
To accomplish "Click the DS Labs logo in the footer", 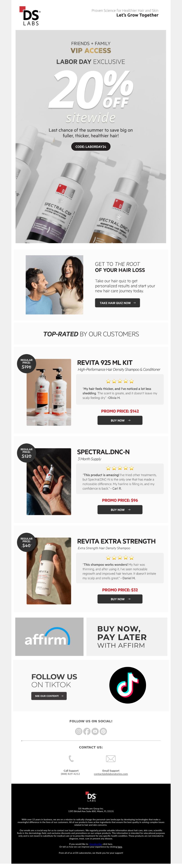I will click(x=91, y=797).
